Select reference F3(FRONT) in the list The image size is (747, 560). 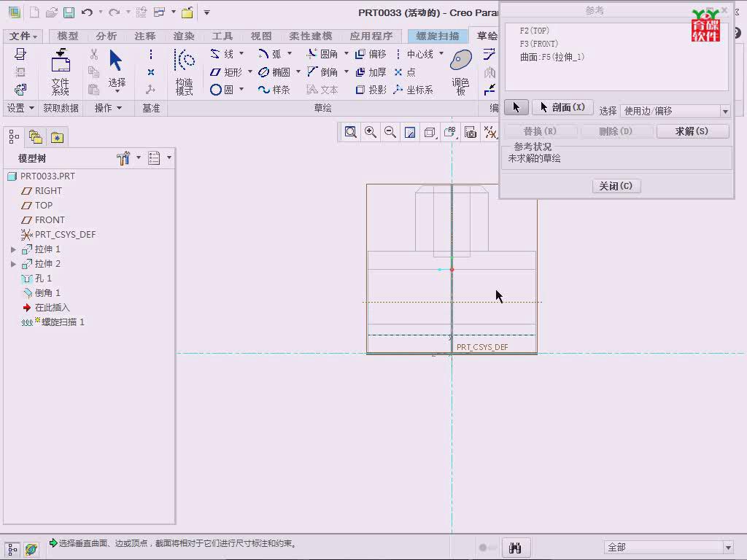pos(539,44)
